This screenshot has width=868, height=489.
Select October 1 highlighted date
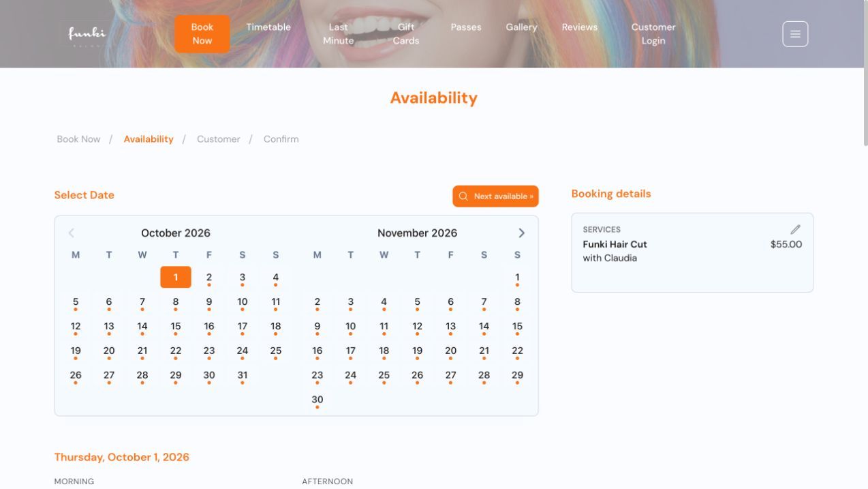click(176, 277)
